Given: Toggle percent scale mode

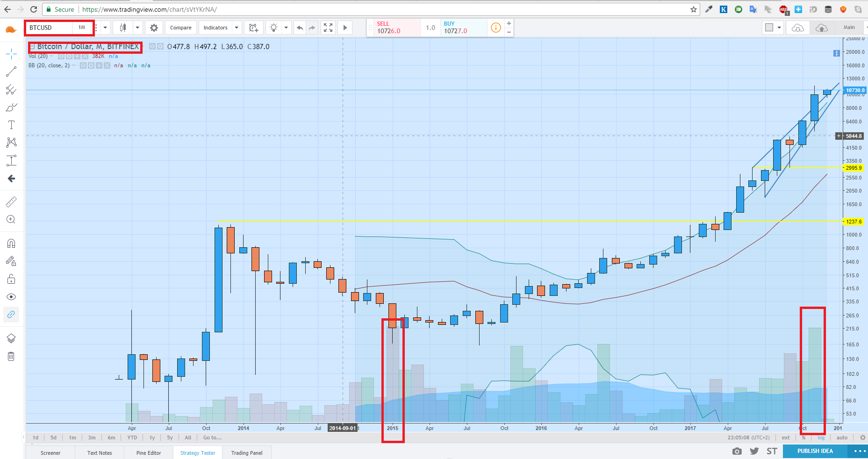Looking at the screenshot, I should tap(803, 437).
